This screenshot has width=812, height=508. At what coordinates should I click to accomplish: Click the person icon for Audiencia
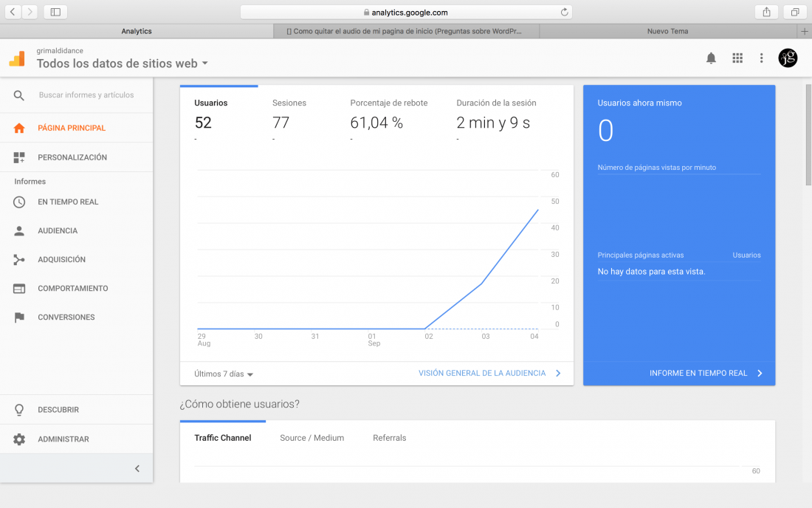[x=19, y=231]
